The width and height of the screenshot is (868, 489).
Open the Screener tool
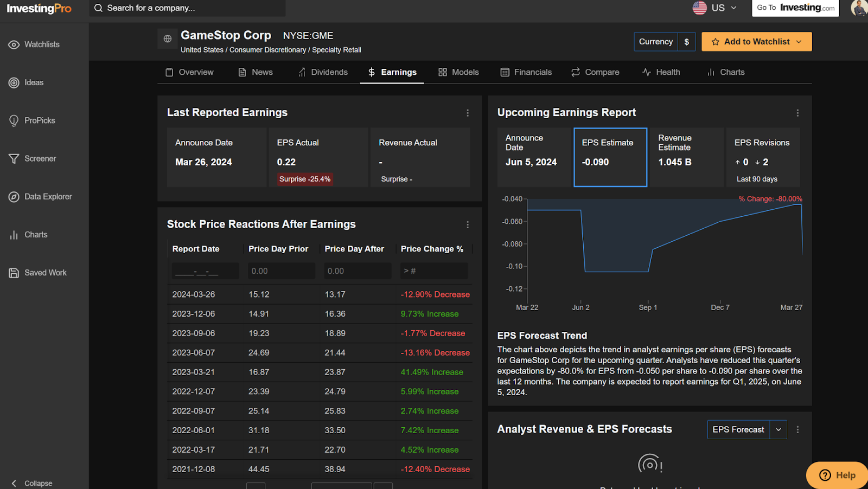tap(33, 158)
